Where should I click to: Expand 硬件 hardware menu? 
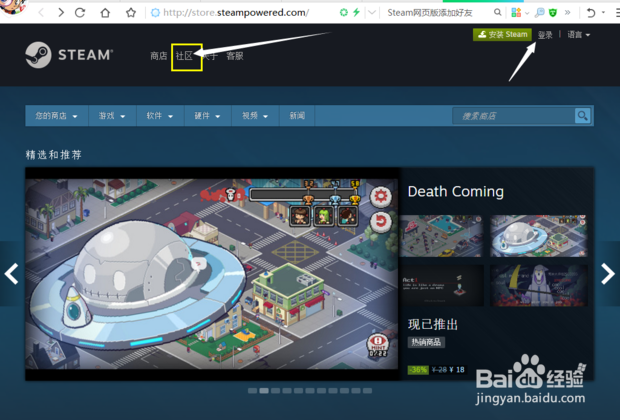pyautogui.click(x=207, y=116)
